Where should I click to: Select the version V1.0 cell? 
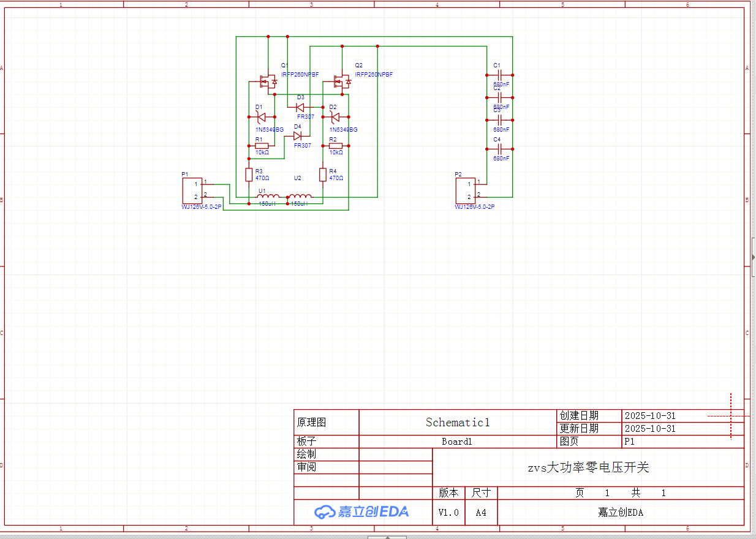pos(448,513)
